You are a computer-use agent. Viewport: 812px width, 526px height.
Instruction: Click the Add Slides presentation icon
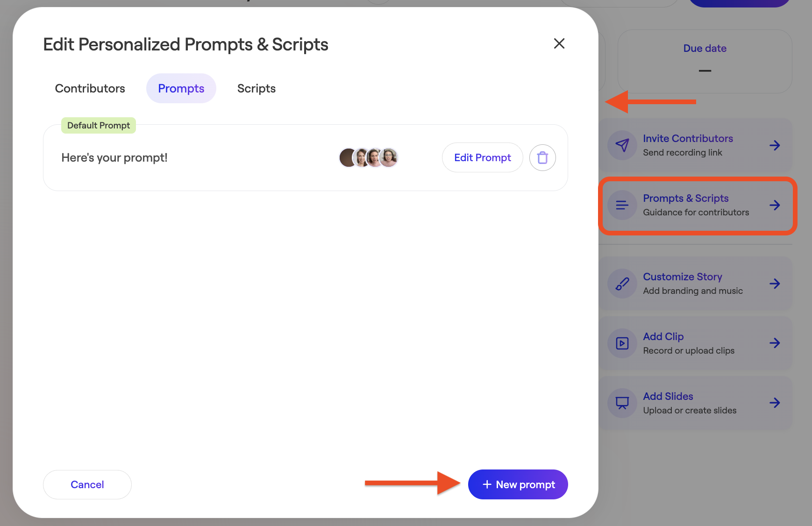622,403
